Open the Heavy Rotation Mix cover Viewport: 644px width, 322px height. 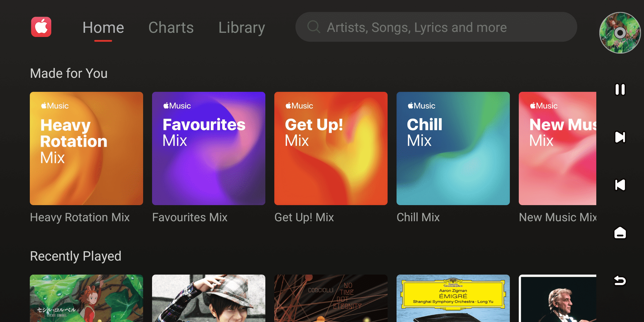tap(86, 148)
